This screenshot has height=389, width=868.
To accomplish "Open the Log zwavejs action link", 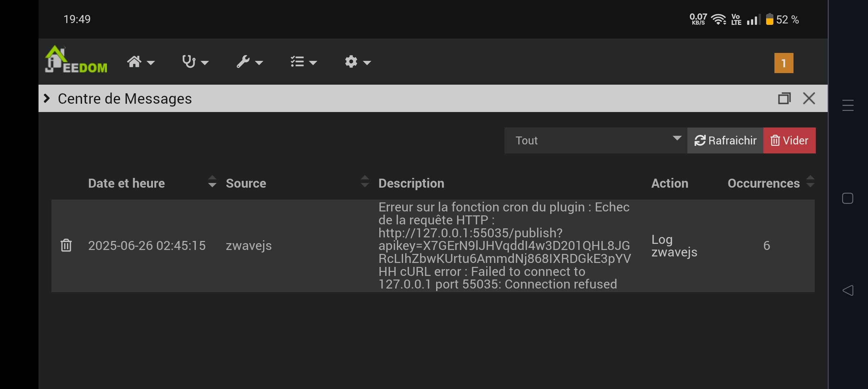I will (674, 246).
